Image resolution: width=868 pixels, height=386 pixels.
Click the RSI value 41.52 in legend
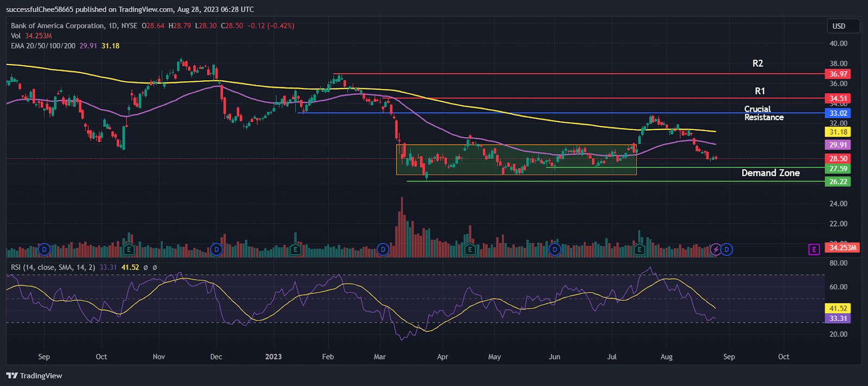[130, 267]
